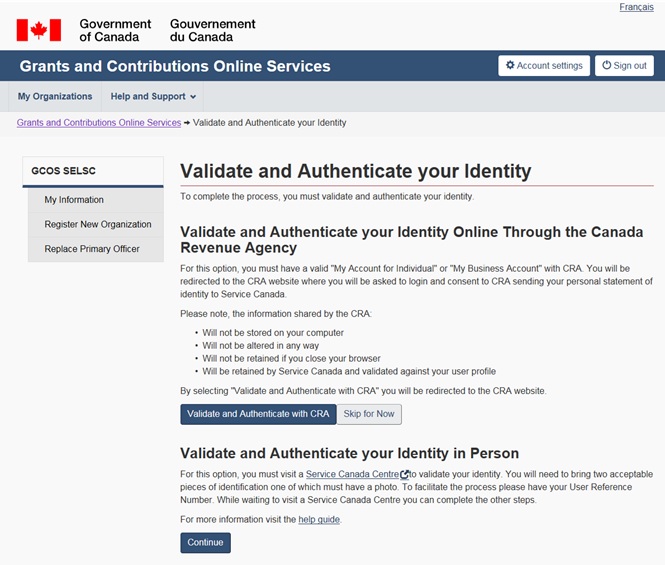The image size is (665, 565).
Task: Select My Information in the sidebar
Action: [74, 200]
